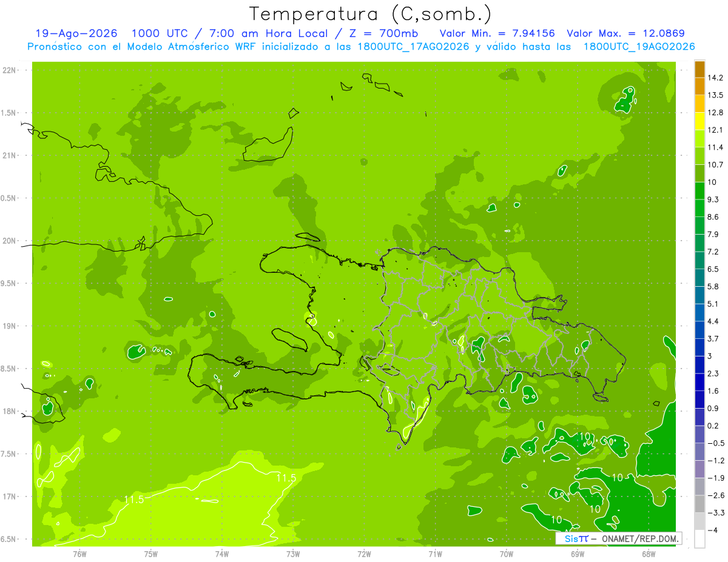Click the '71W' longitude label

[x=435, y=554]
